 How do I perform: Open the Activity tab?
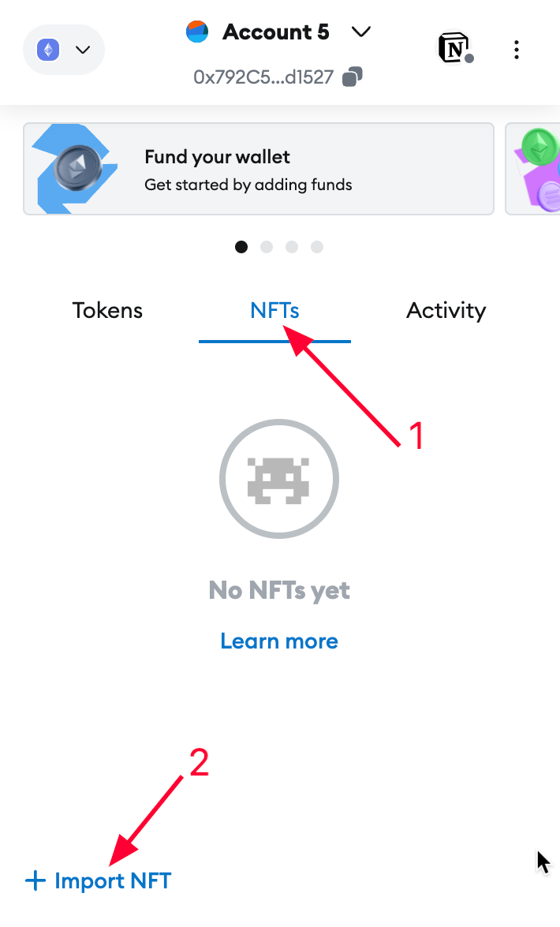[446, 311]
